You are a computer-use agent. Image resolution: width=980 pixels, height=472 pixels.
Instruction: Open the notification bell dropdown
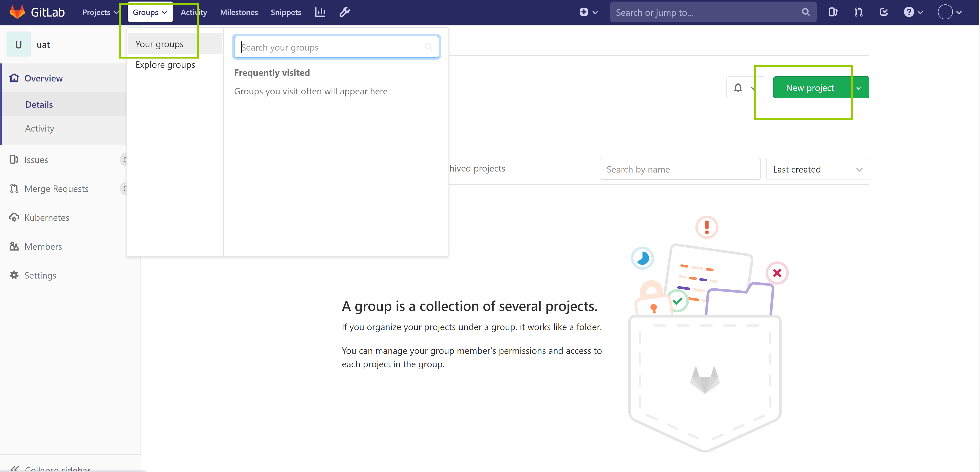[x=745, y=87]
